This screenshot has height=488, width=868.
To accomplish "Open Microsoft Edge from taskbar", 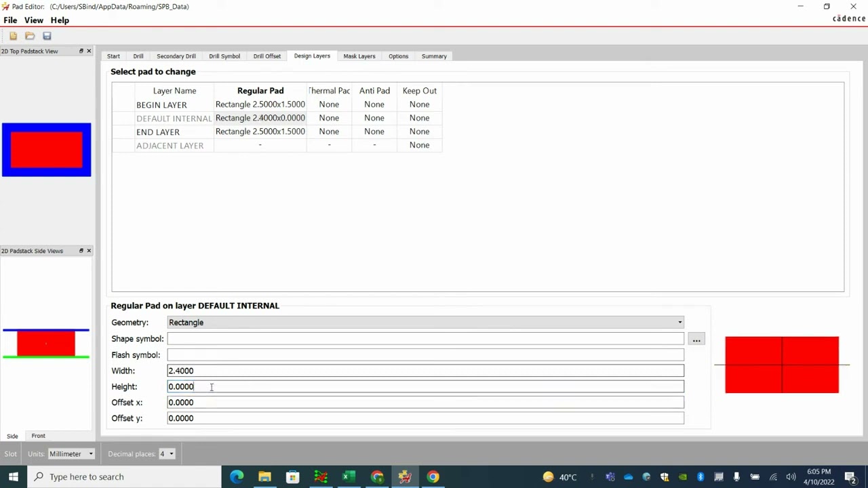I will point(237,476).
